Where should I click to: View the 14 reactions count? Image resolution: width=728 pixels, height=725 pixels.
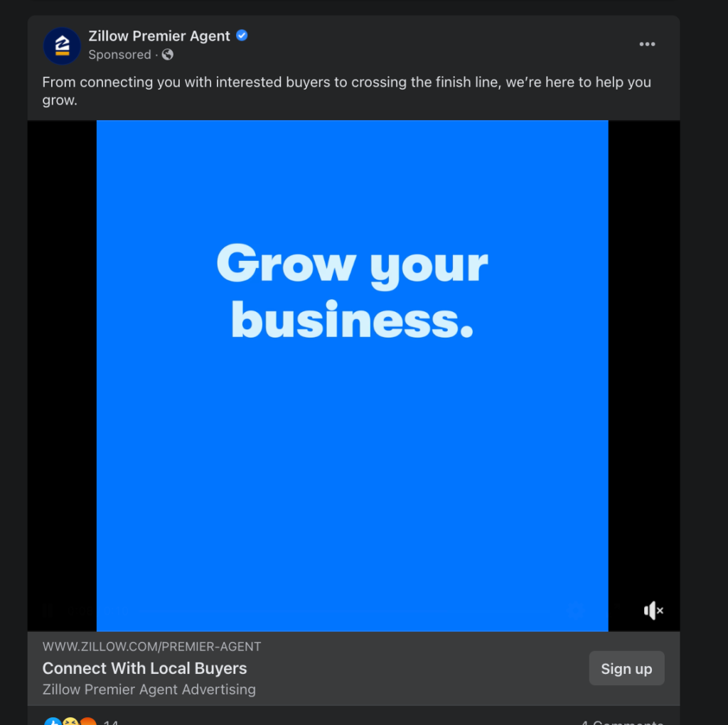pyautogui.click(x=111, y=721)
